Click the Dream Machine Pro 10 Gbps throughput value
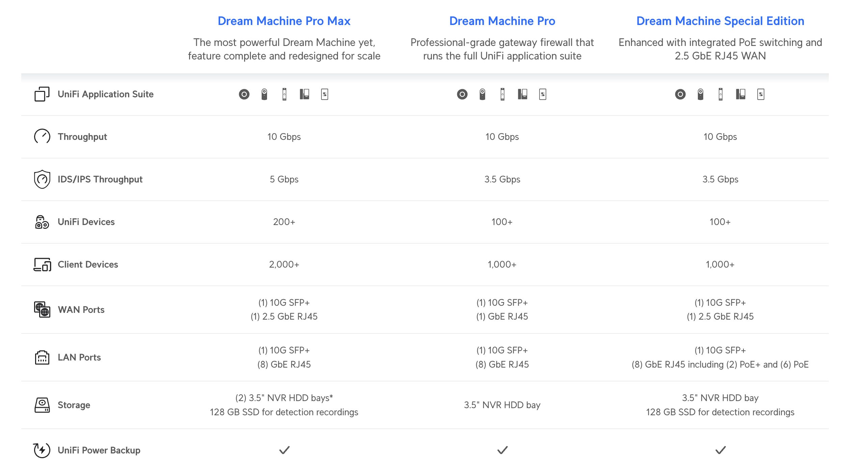 click(x=502, y=137)
